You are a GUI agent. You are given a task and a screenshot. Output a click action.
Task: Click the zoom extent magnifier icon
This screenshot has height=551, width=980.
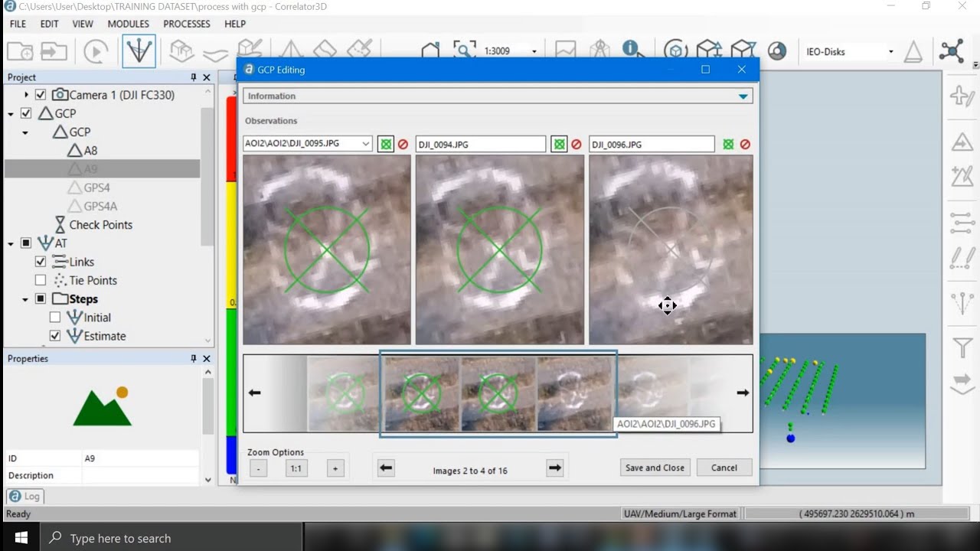(x=464, y=51)
